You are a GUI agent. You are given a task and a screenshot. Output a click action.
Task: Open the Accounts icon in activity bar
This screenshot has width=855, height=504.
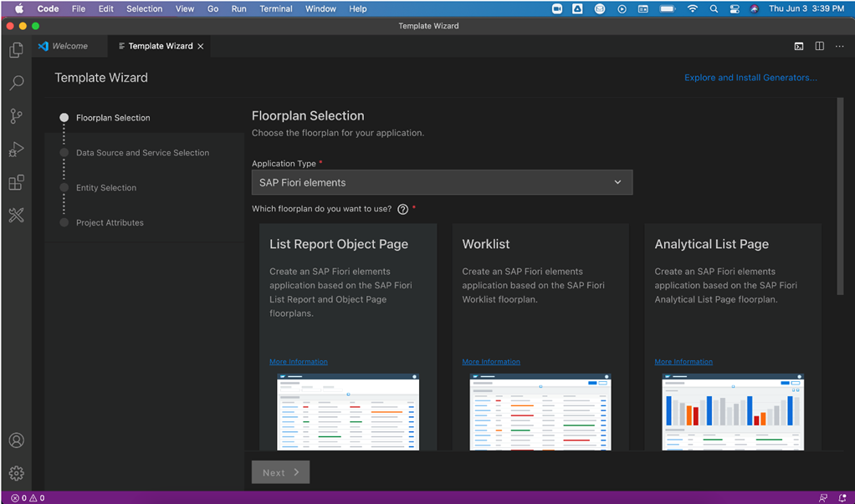(17, 440)
